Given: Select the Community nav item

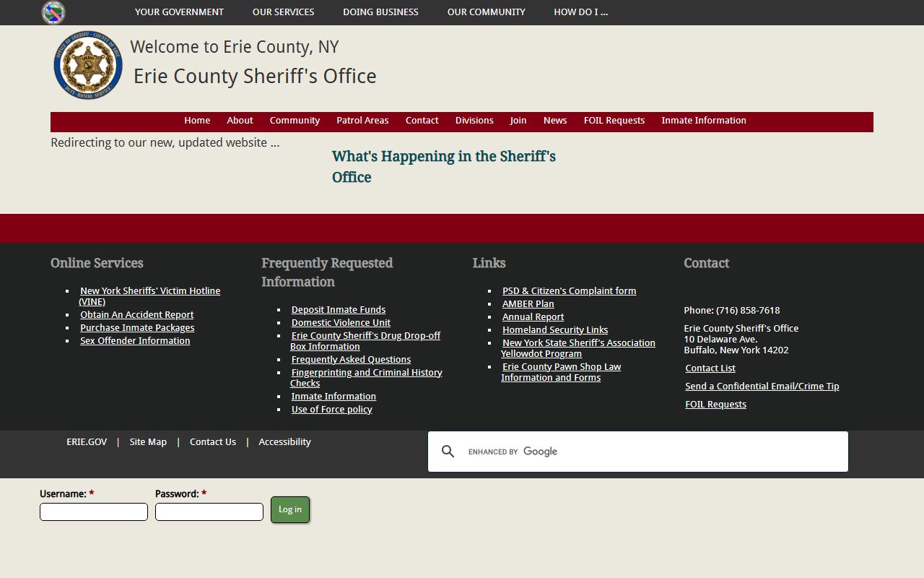Looking at the screenshot, I should [295, 121].
